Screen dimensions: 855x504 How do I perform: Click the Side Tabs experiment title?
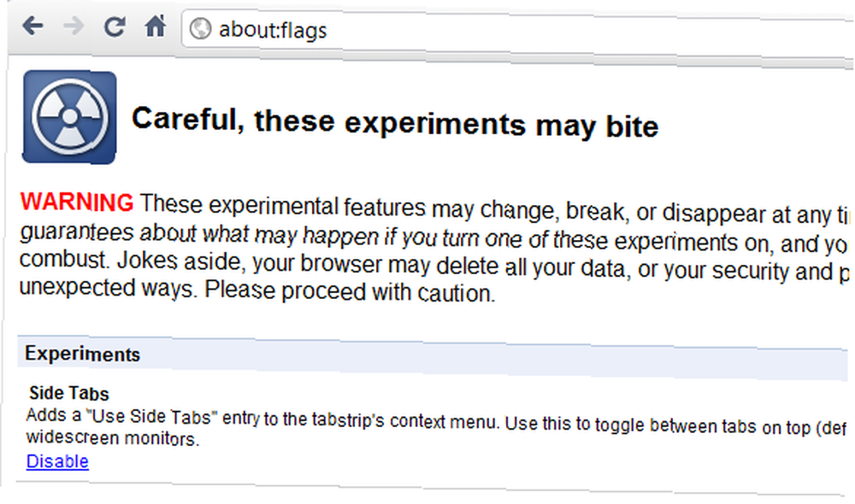(x=69, y=393)
